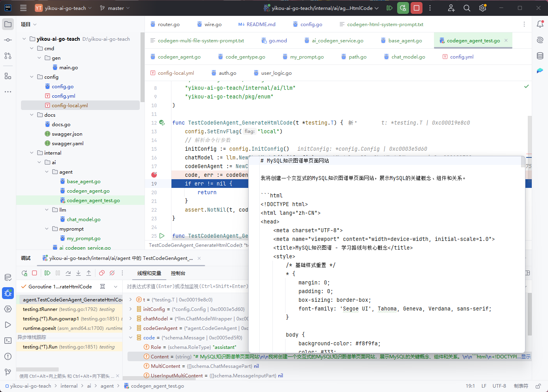Open the Problems tool window
This screenshot has height=392, width=548.
pyautogui.click(x=8, y=356)
